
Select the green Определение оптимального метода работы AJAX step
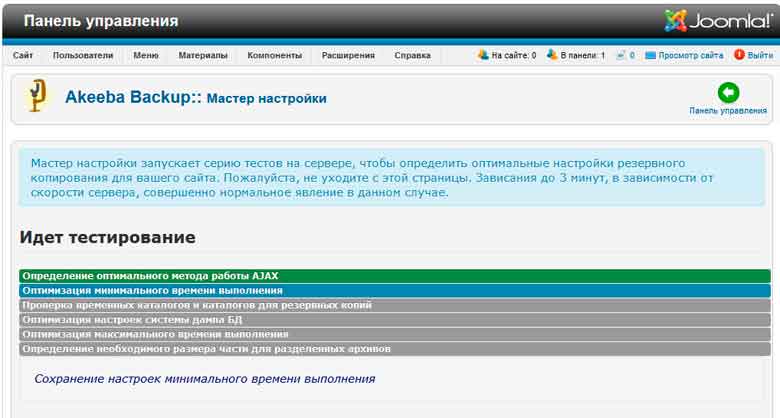click(395, 276)
